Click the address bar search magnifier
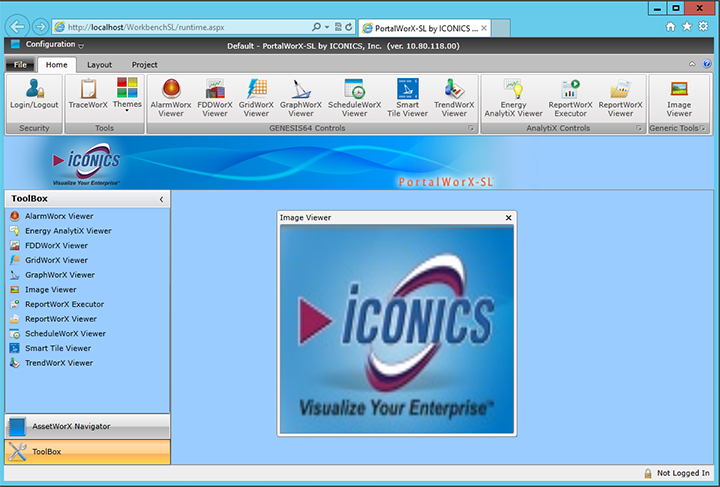 (x=316, y=27)
